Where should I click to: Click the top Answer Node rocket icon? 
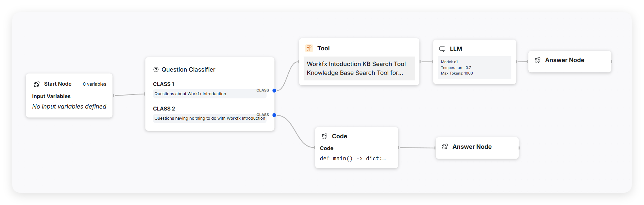537,60
